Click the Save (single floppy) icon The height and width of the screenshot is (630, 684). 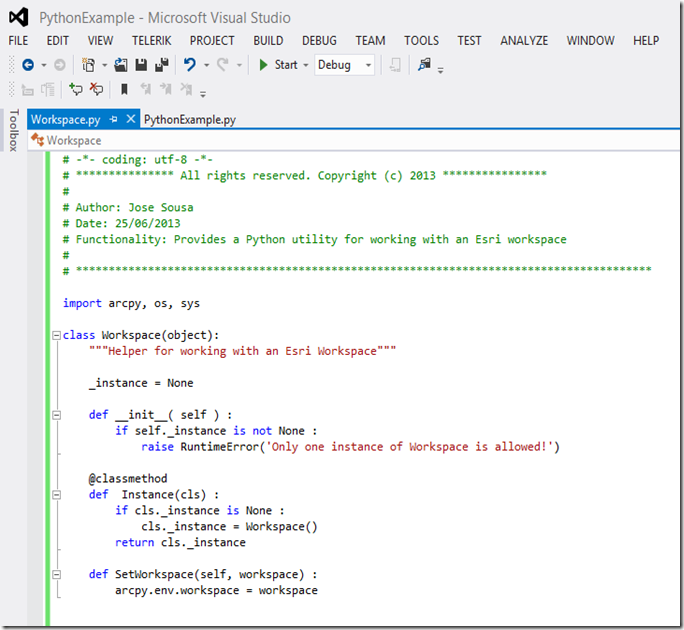click(141, 65)
